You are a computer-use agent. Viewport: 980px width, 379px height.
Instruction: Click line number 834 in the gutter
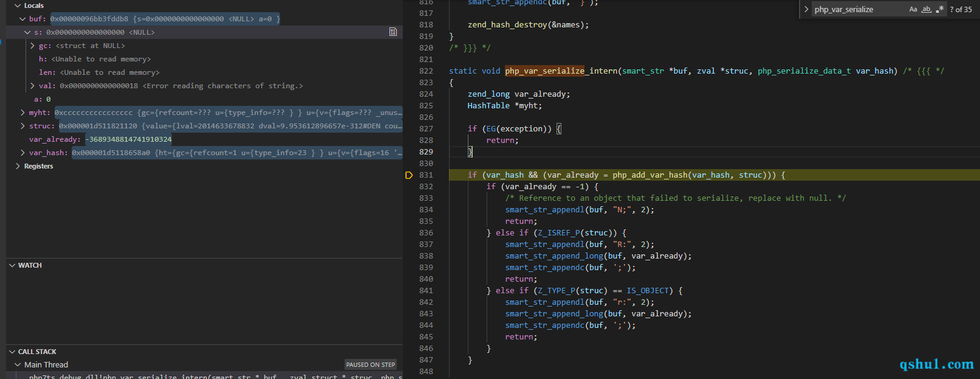tap(426, 210)
